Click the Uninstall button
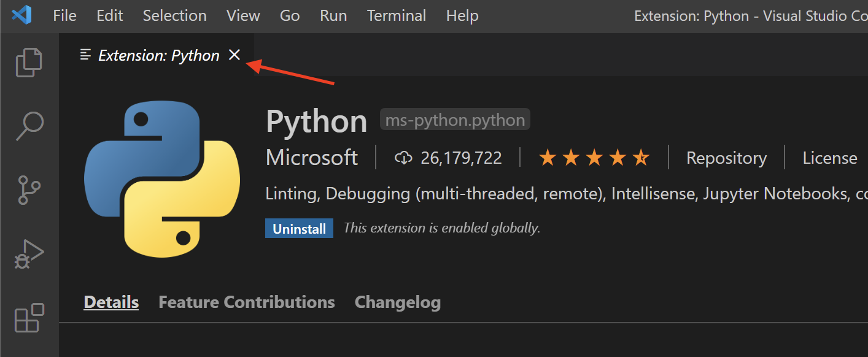This screenshot has height=357, width=868. coord(299,228)
